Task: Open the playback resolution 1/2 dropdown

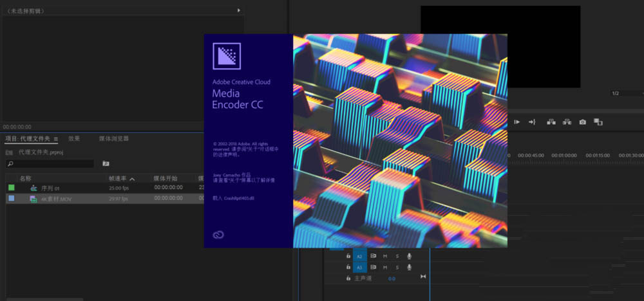Action: (625, 93)
